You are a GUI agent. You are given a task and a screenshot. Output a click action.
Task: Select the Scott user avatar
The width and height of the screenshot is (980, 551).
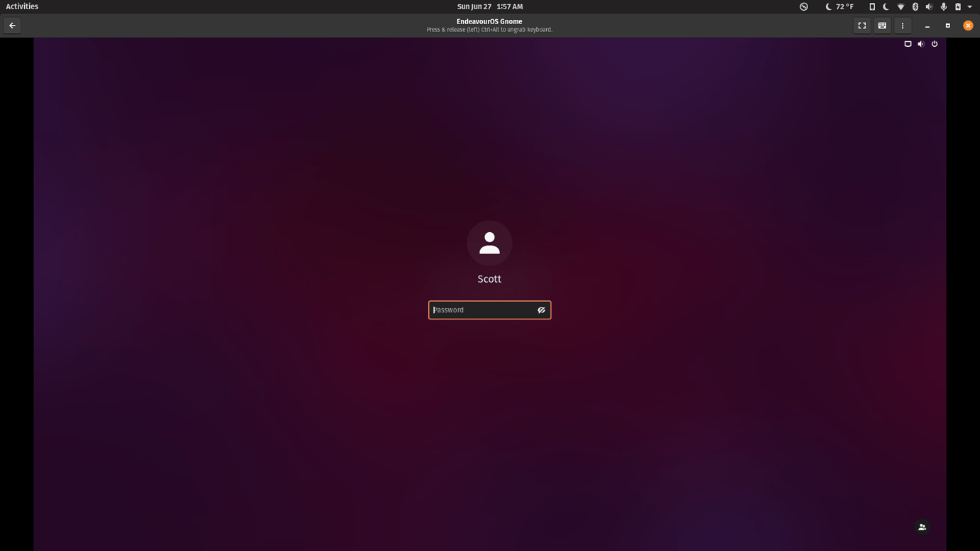pyautogui.click(x=489, y=243)
